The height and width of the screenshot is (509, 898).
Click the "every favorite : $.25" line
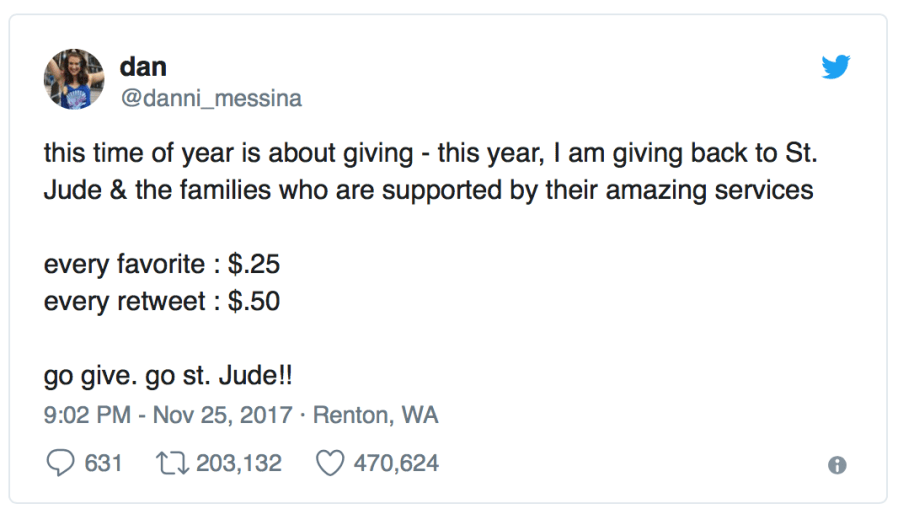162,266
